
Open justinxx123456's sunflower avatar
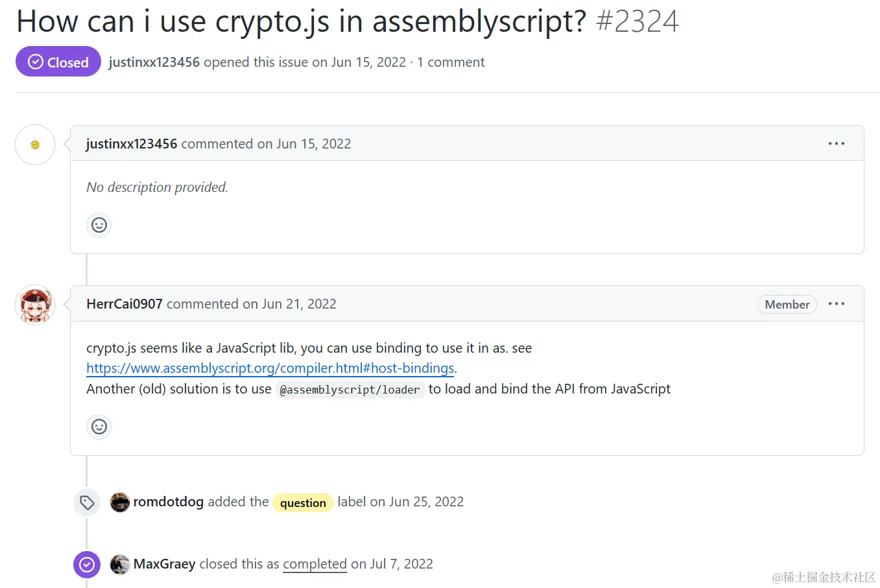click(35, 145)
